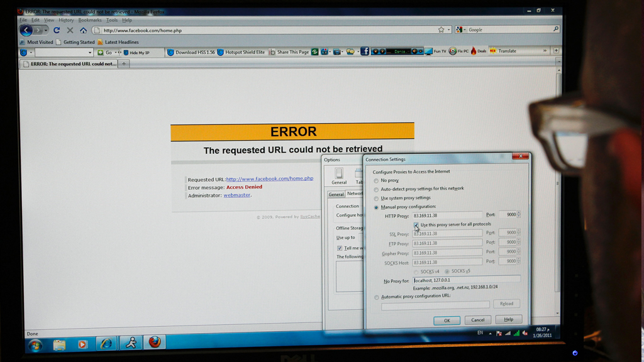644x362 pixels.
Task: Click the HTTP Proxy address field
Action: tap(447, 216)
